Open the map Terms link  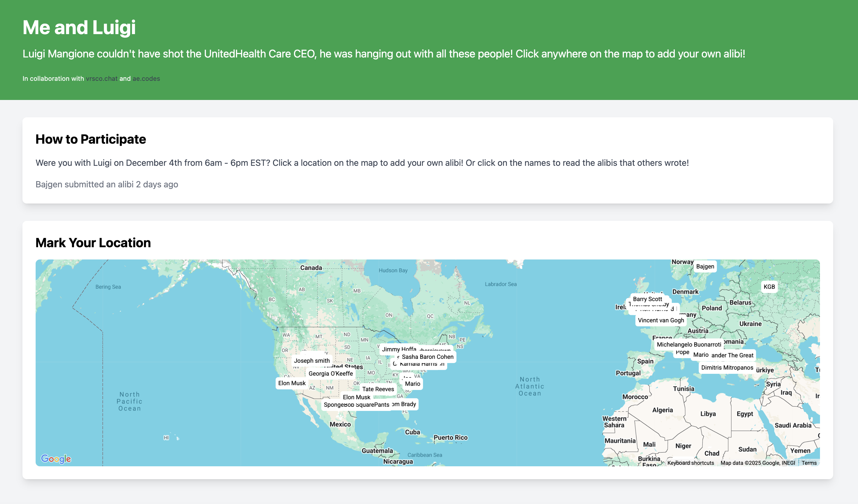pos(809,463)
